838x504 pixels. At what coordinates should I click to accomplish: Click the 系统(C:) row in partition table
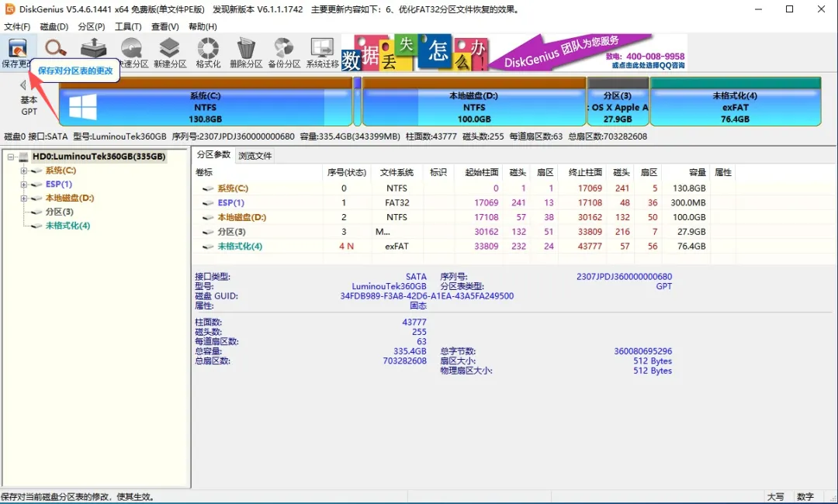click(465, 188)
